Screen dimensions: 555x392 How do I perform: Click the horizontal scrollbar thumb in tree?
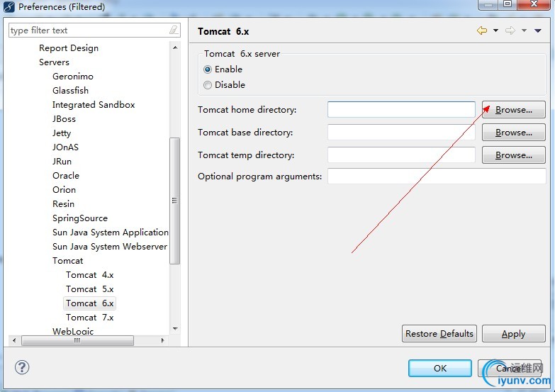pos(77,341)
